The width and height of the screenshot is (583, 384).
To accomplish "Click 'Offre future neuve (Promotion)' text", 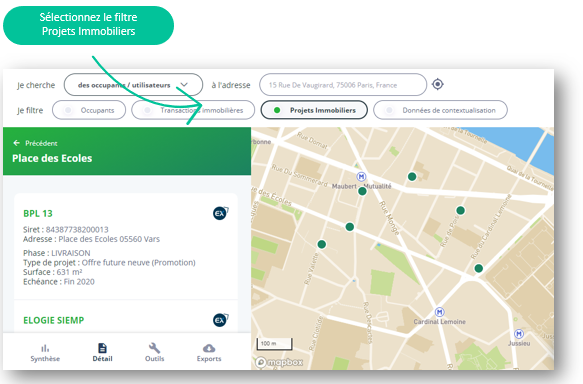I will pos(139,262).
